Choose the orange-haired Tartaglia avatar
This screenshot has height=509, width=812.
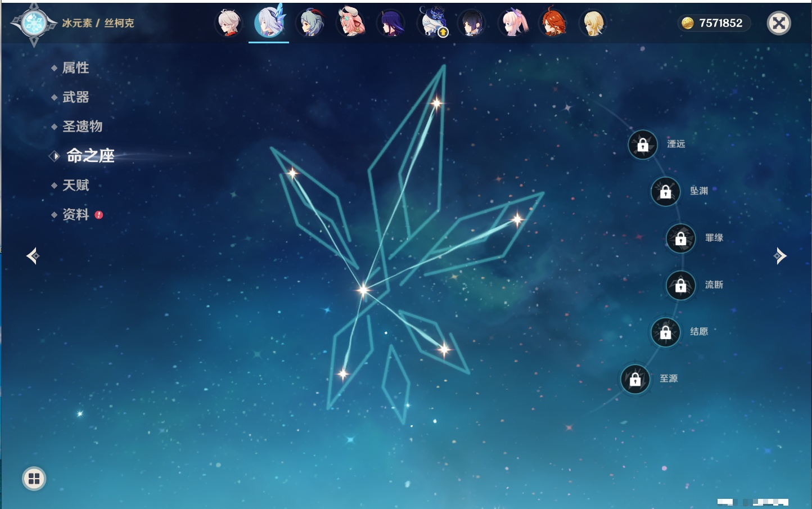pos(553,23)
